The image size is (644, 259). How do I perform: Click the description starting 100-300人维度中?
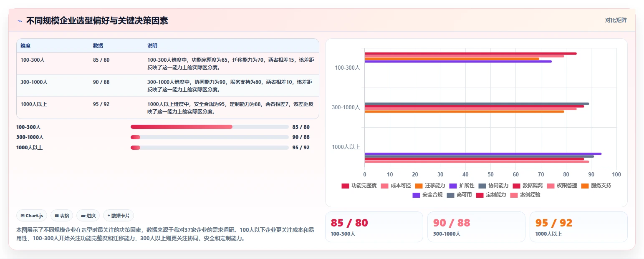(231, 64)
